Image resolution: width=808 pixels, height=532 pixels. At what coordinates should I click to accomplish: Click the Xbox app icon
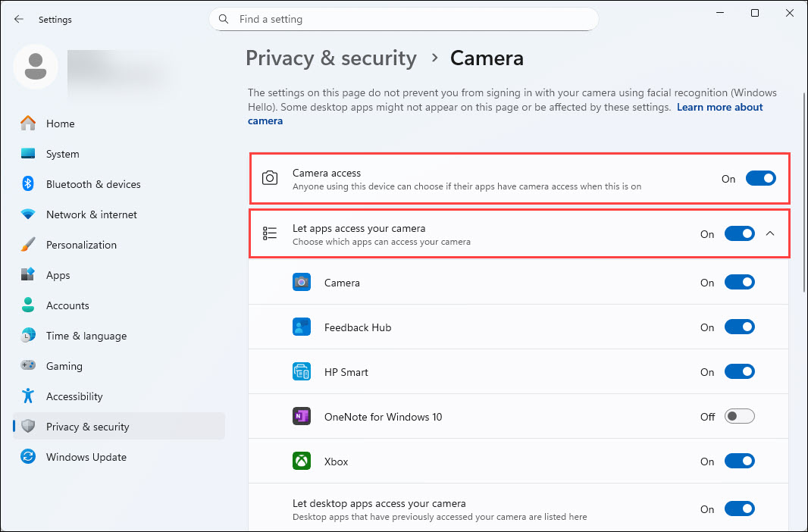tap(302, 462)
